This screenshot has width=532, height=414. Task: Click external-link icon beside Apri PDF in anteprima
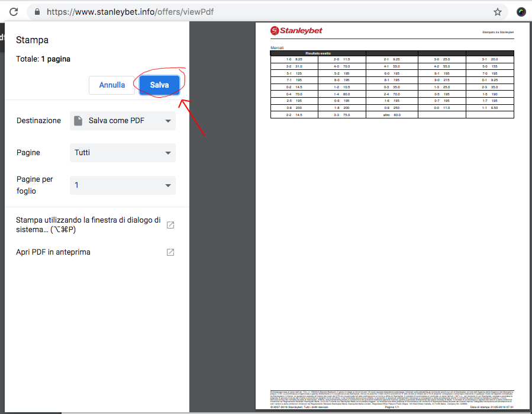(x=170, y=252)
